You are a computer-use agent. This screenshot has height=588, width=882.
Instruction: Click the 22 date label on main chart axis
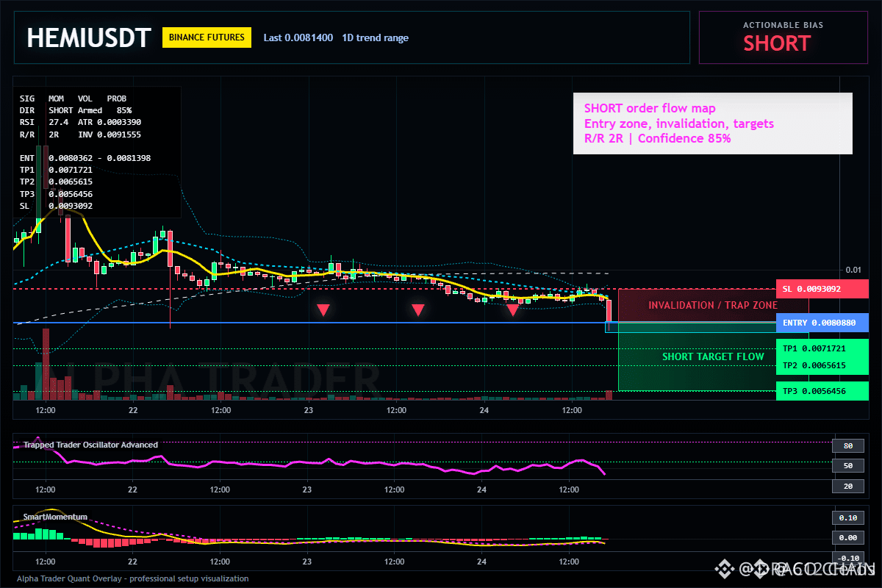[x=132, y=409]
